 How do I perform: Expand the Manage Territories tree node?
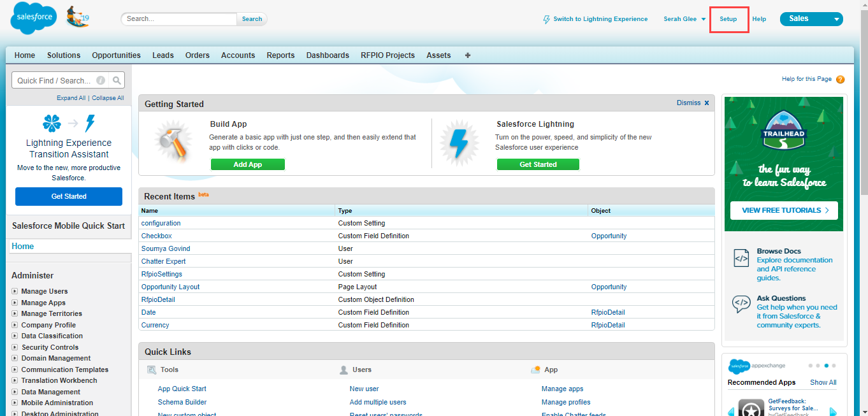coord(15,313)
